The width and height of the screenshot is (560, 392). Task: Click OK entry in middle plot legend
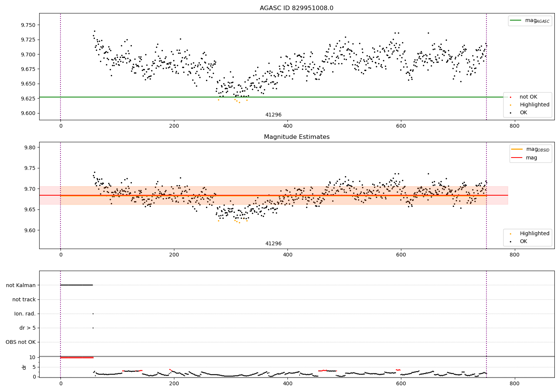coord(523,242)
